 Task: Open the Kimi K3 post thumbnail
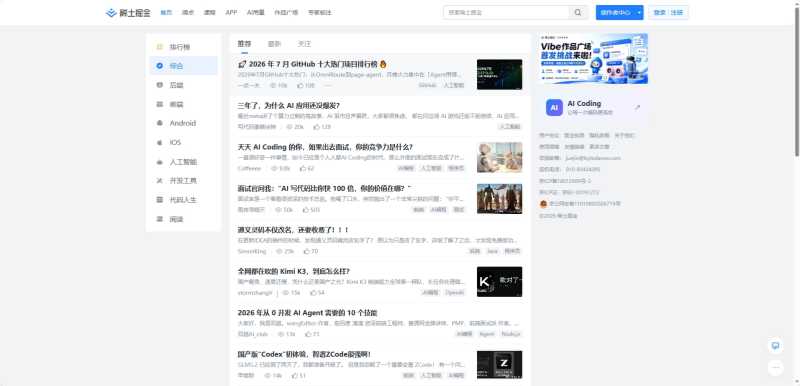point(499,281)
